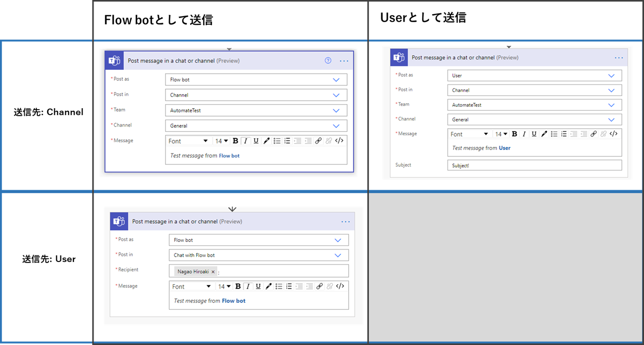
Task: Expand Channel General dropdown in help-icon card
Action: [336, 126]
